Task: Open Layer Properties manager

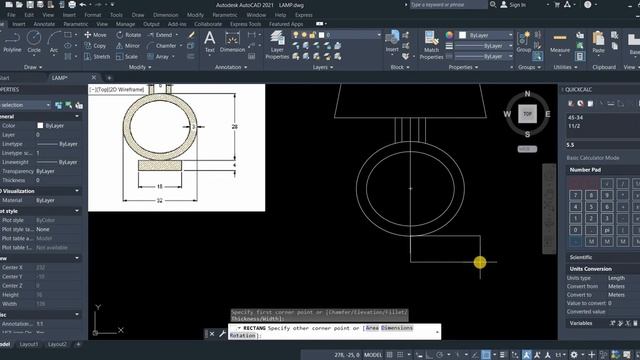Action: [277, 45]
